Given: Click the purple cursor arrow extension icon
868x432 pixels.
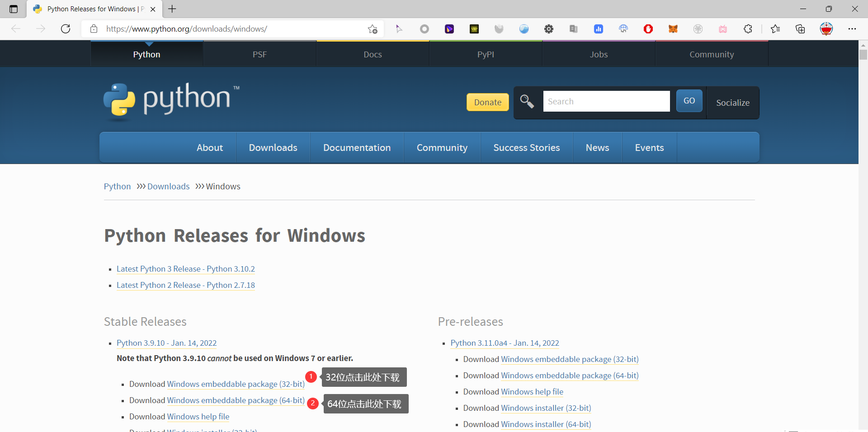Looking at the screenshot, I should pos(399,29).
